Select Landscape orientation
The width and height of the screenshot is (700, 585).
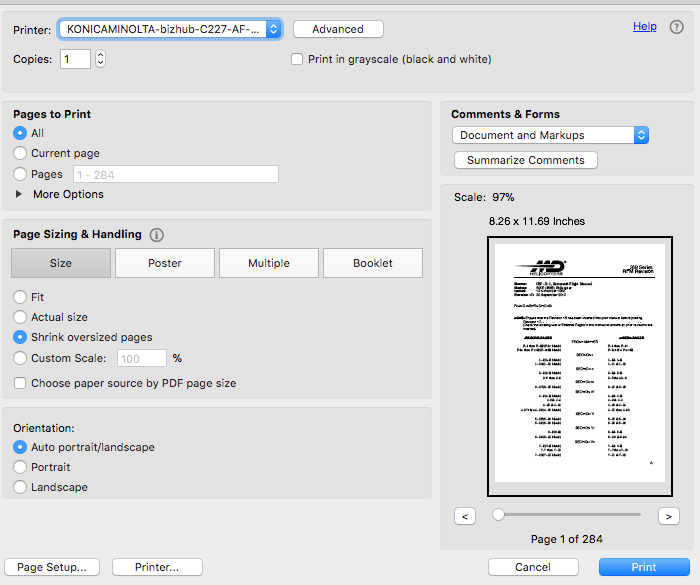pyautogui.click(x=20, y=487)
